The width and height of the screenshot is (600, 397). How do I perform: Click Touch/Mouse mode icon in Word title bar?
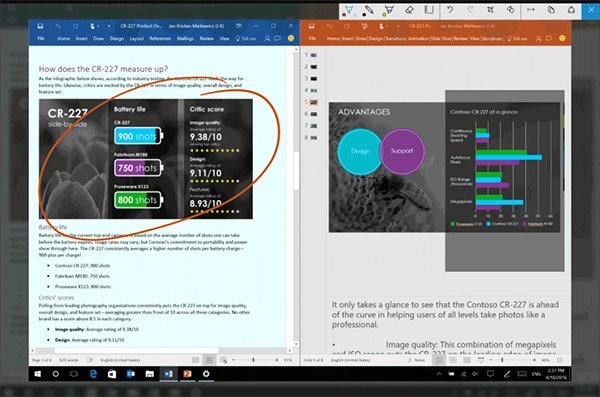92,26
